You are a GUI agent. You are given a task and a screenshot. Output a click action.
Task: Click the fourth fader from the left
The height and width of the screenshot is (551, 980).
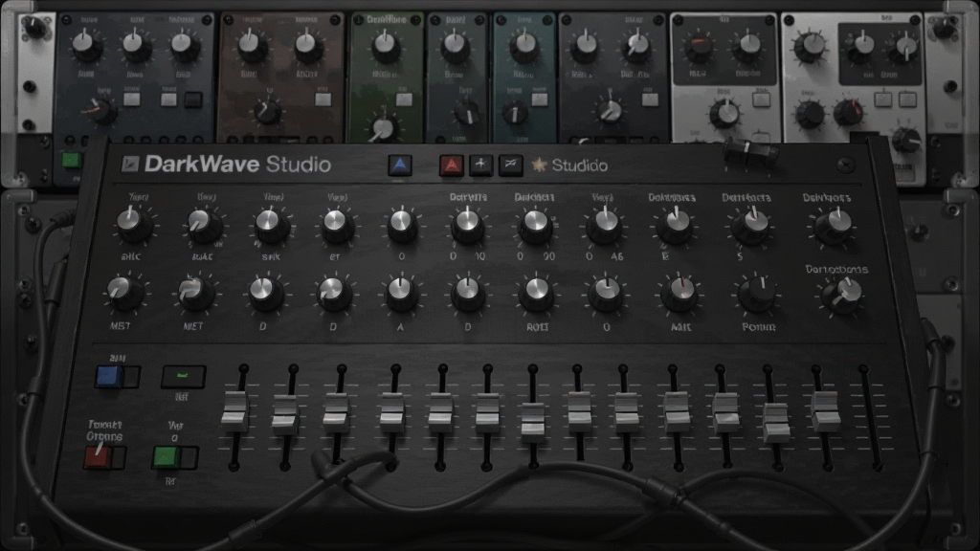pyautogui.click(x=392, y=413)
